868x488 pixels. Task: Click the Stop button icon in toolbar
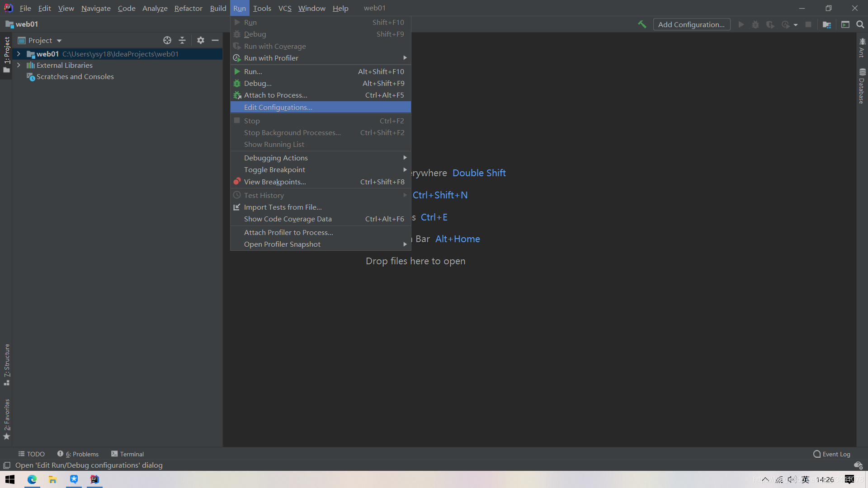(x=808, y=24)
